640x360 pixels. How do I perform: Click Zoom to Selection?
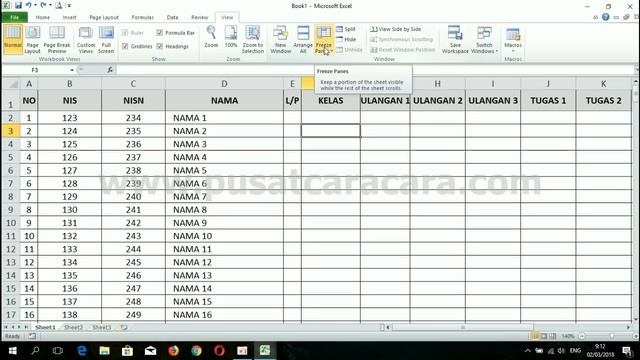pyautogui.click(x=253, y=39)
